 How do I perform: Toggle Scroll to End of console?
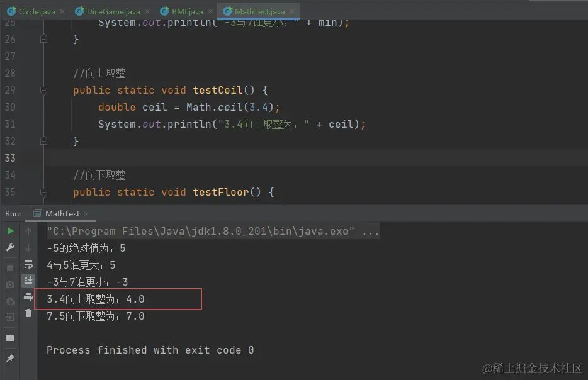tap(28, 281)
